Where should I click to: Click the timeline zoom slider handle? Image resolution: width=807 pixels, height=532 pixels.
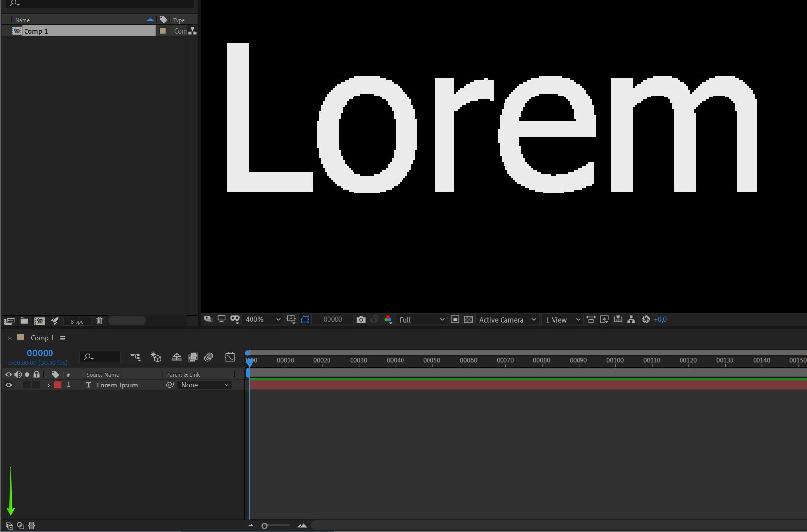(264, 526)
